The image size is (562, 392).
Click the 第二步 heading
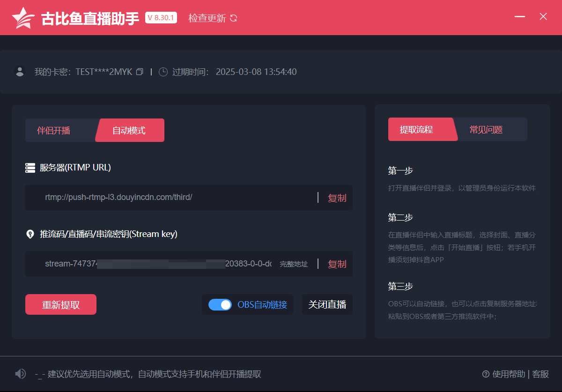400,217
